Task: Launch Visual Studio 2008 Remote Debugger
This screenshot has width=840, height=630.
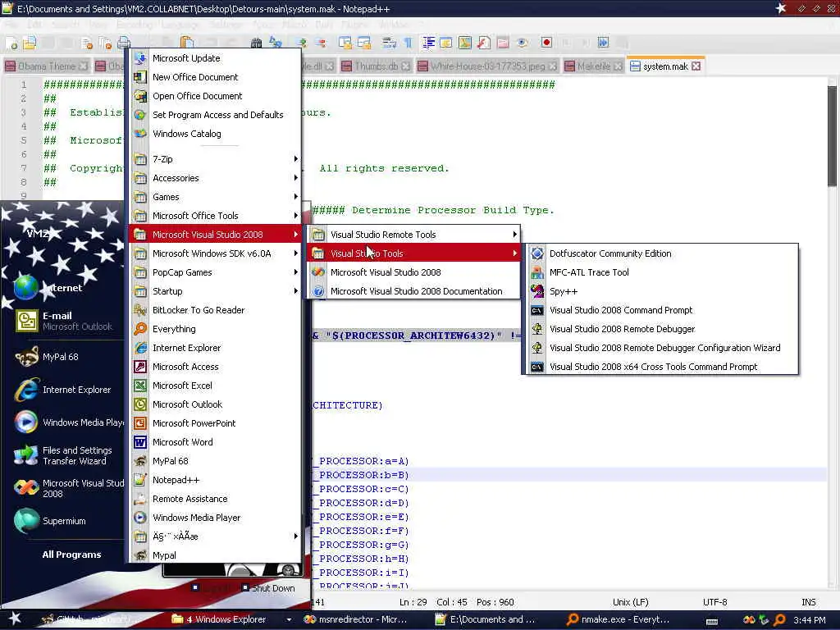Action: (x=662, y=329)
